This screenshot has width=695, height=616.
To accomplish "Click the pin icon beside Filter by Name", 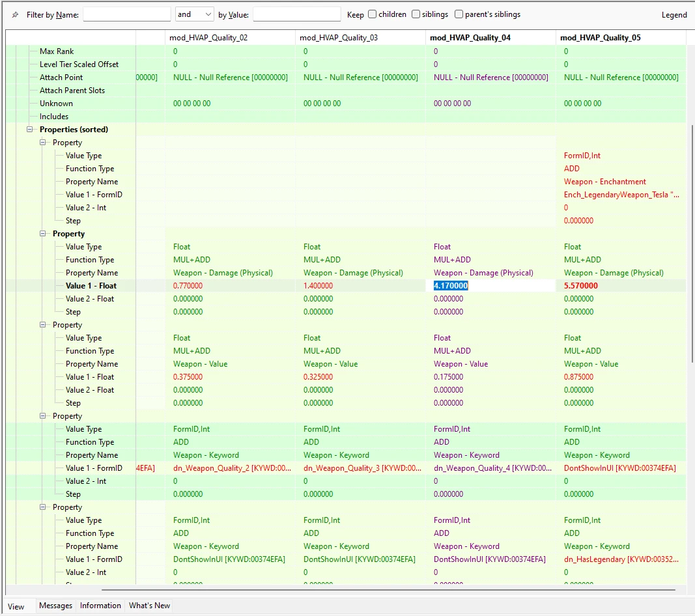I will [x=15, y=14].
